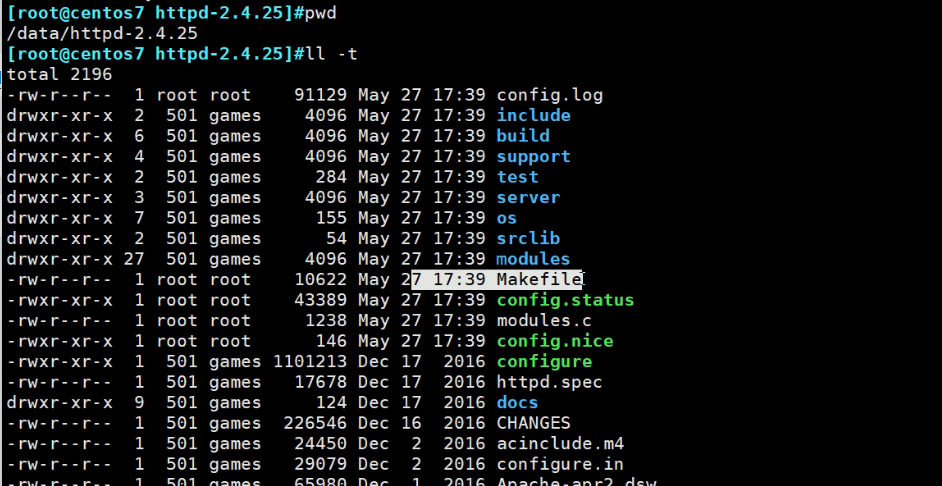This screenshot has height=486, width=942.
Task: Click the docs directory name
Action: tap(517, 402)
